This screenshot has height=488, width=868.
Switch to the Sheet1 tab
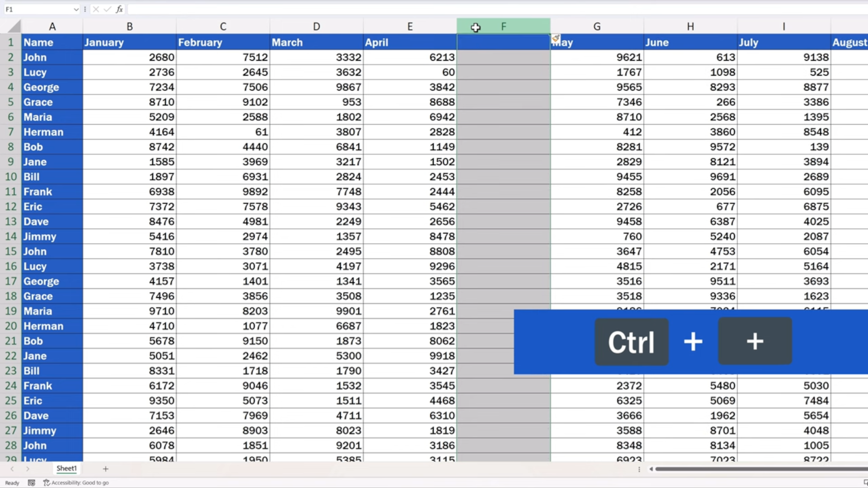pyautogui.click(x=66, y=469)
